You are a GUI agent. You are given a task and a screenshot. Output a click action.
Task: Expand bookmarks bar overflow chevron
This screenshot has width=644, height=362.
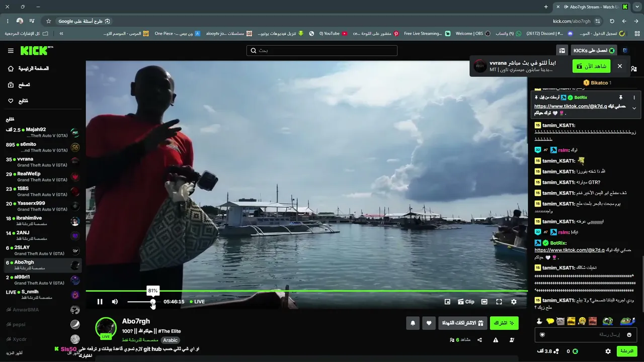[61, 34]
